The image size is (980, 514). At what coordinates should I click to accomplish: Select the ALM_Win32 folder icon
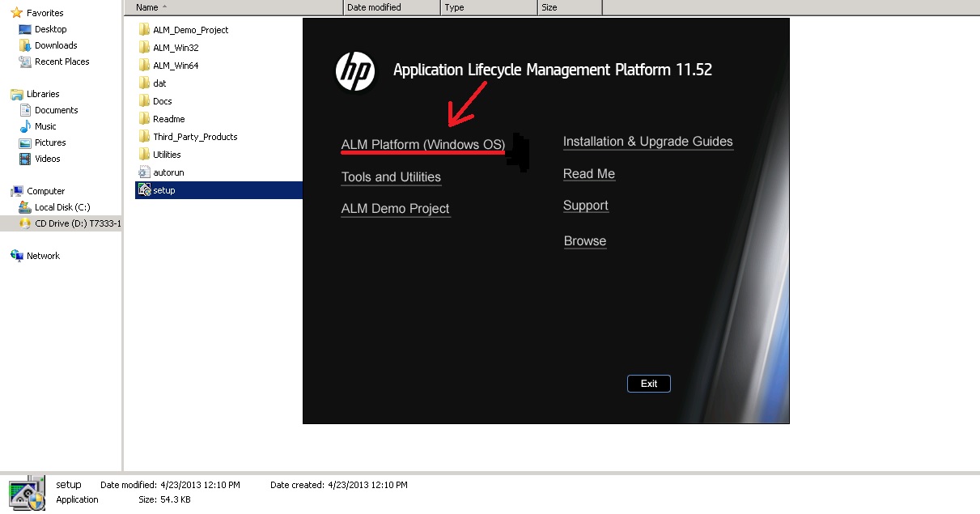coord(144,48)
